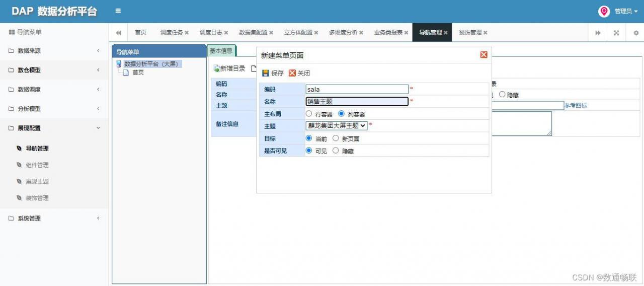Switch to the 首页 tab
This screenshot has width=644, height=286.
pyautogui.click(x=140, y=33)
